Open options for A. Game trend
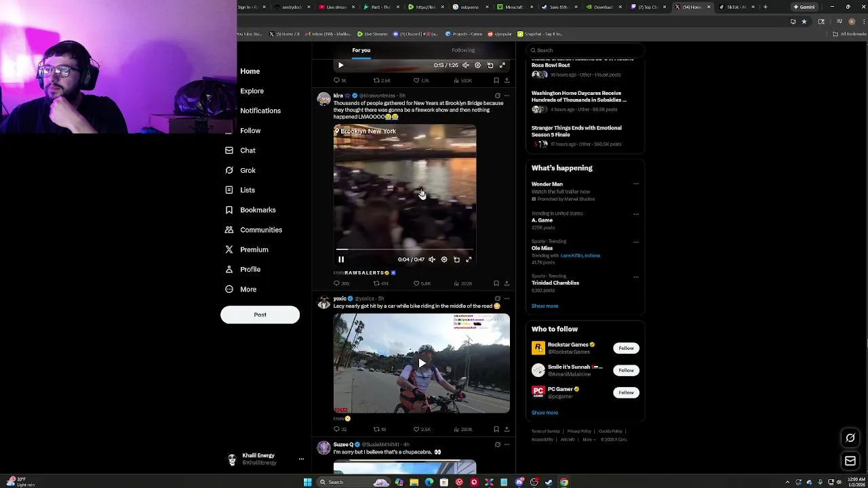Image resolution: width=868 pixels, height=488 pixels. coord(635,213)
